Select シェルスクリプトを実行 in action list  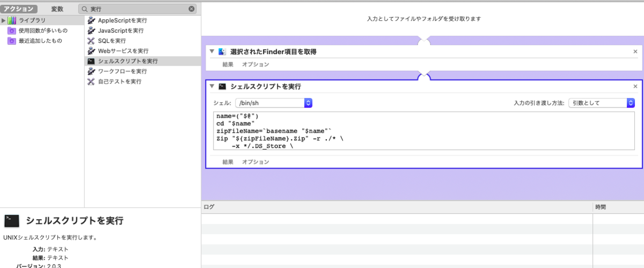[128, 61]
